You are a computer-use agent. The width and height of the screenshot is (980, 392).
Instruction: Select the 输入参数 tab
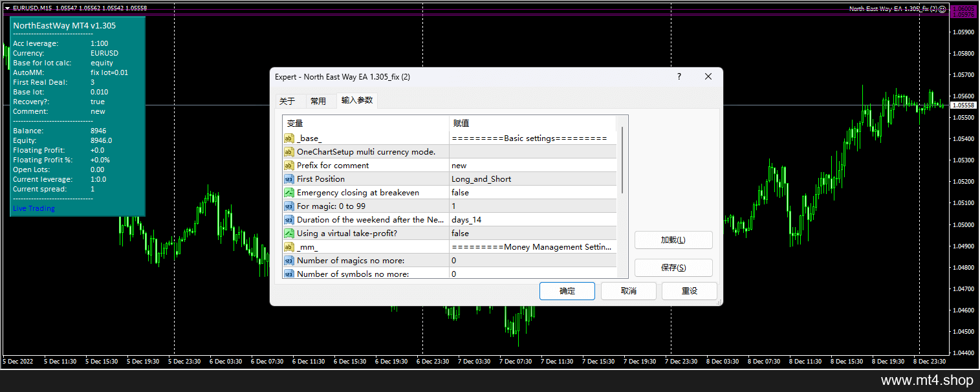(357, 100)
